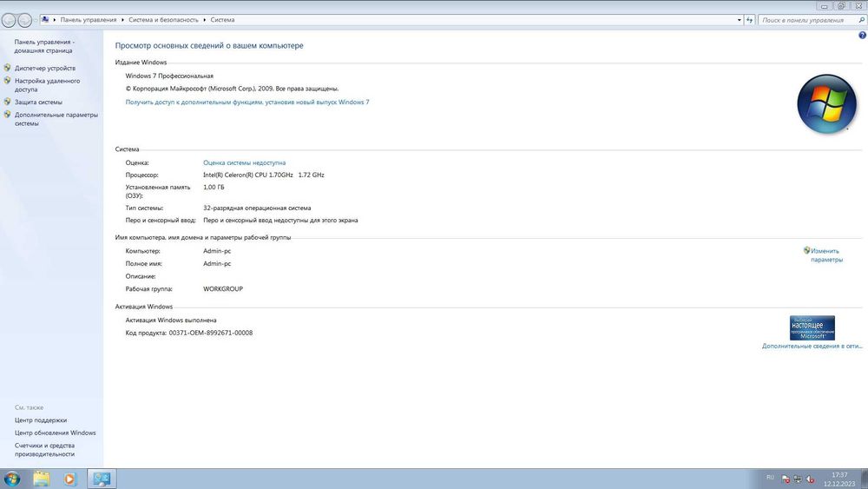Click Windows activation completed text
Image resolution: width=868 pixels, height=489 pixels.
click(x=170, y=320)
